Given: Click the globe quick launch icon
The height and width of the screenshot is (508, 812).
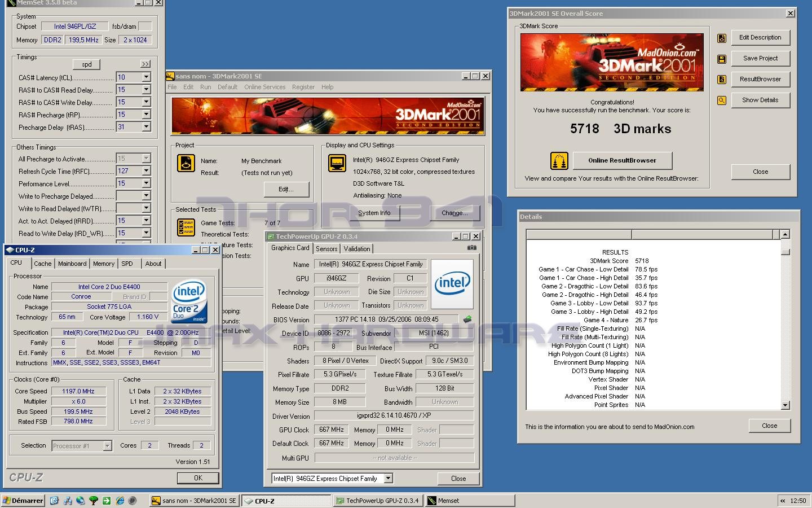Looking at the screenshot, I should 81,500.
